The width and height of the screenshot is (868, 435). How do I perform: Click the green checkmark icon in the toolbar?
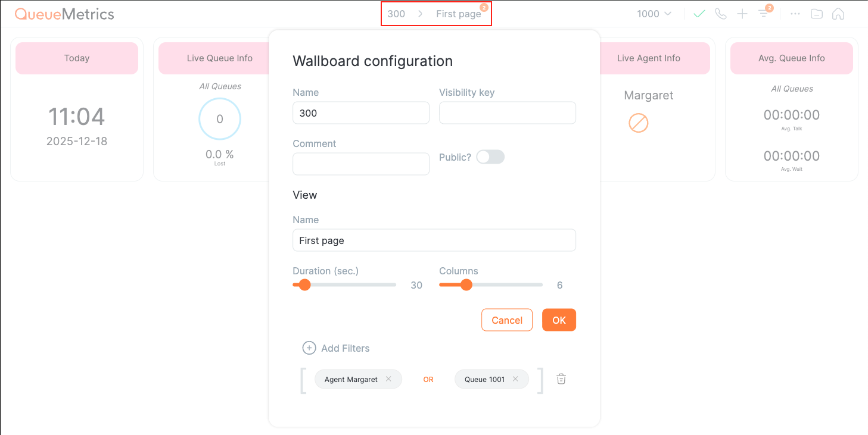(699, 13)
